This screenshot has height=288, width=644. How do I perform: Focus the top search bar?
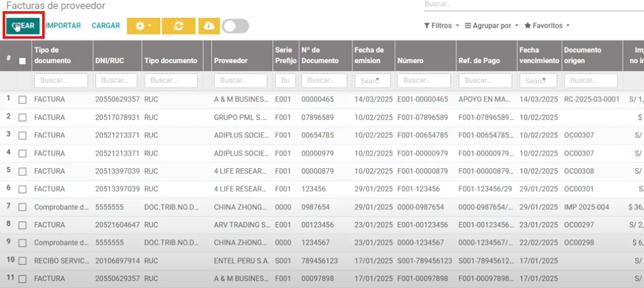[533, 5]
